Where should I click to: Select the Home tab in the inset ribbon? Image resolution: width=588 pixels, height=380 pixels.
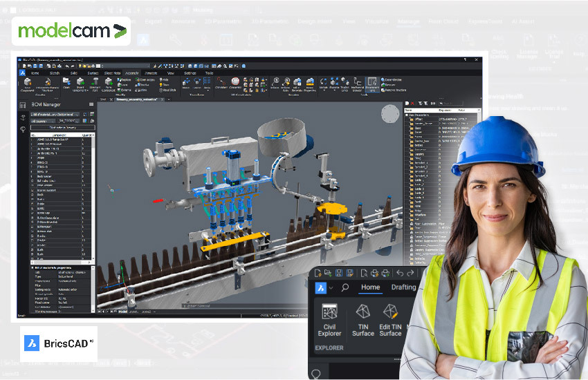[x=371, y=287]
